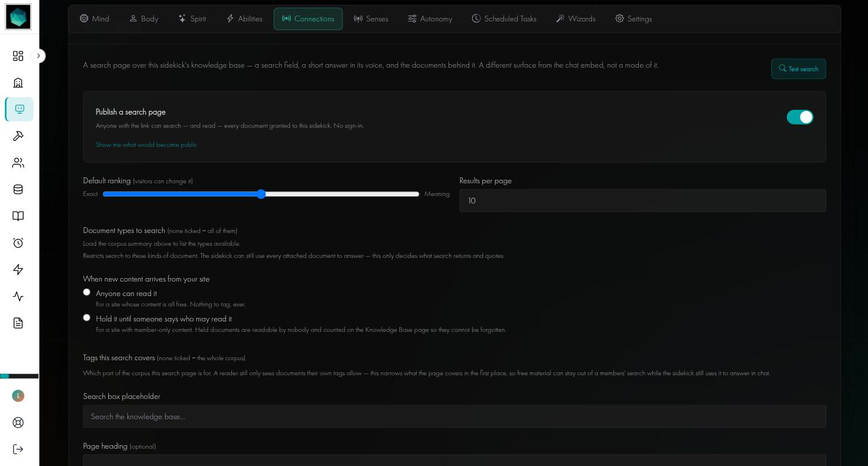The height and width of the screenshot is (466, 868).
Task: Switch to the Body tab
Action: point(144,19)
